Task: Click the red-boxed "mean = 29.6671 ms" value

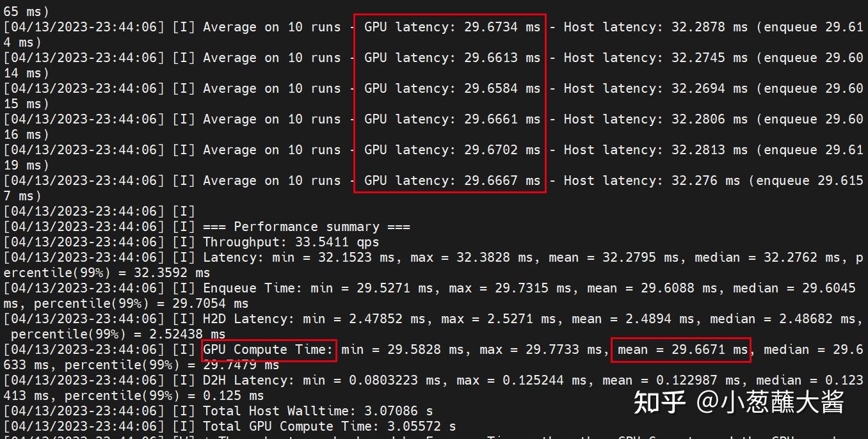Action: (x=682, y=349)
